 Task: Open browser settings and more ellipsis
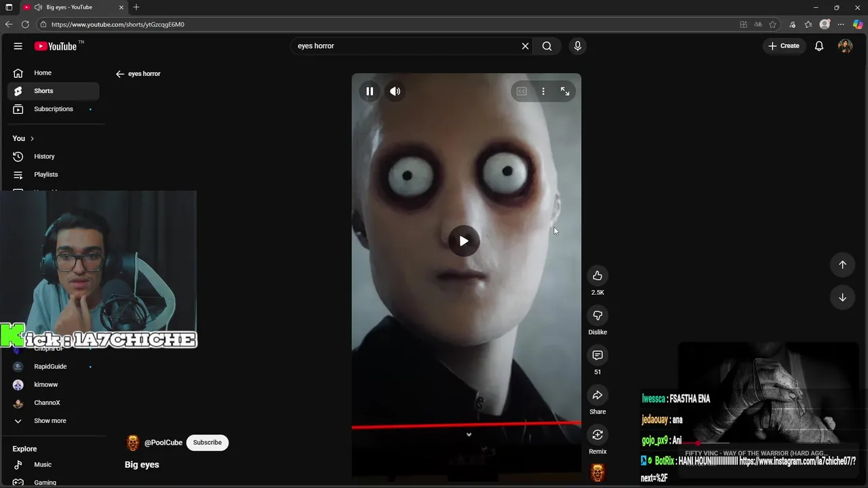coord(841,24)
